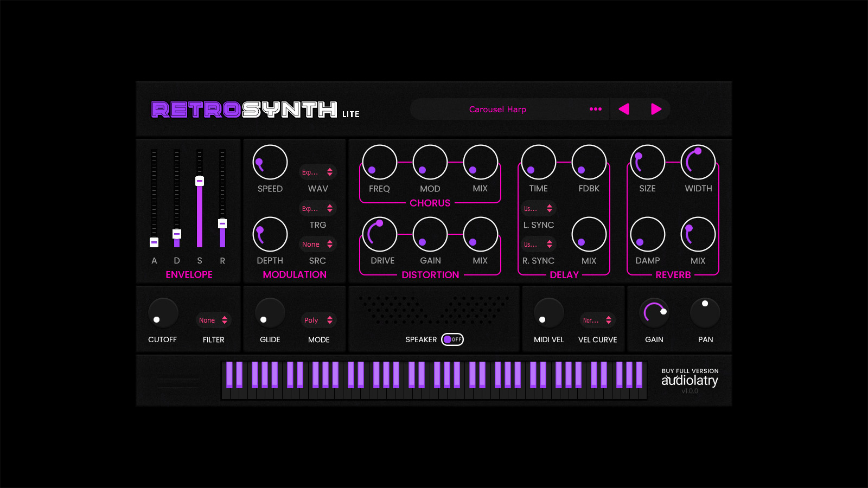The image size is (868, 488).
Task: Click the MIDI VEL knob
Action: (549, 313)
